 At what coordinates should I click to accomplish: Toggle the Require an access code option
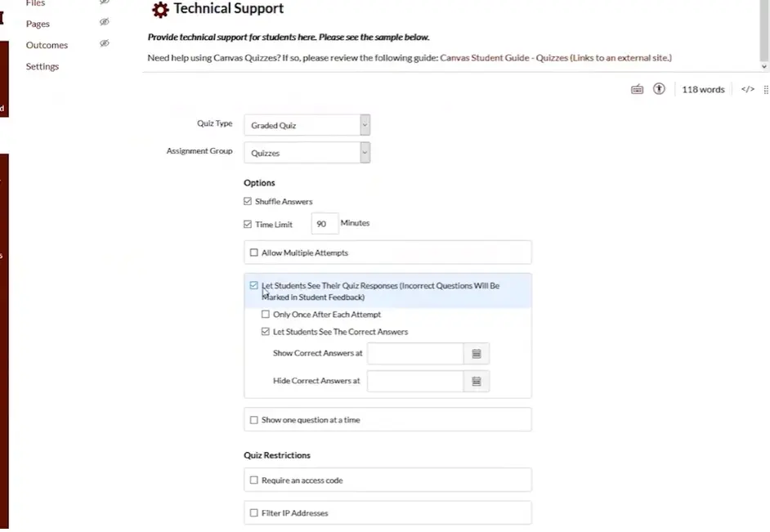(x=254, y=481)
